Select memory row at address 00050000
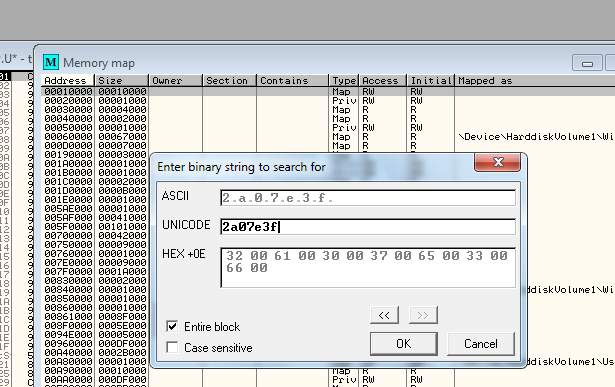The height and width of the screenshot is (387, 615). tap(328, 127)
